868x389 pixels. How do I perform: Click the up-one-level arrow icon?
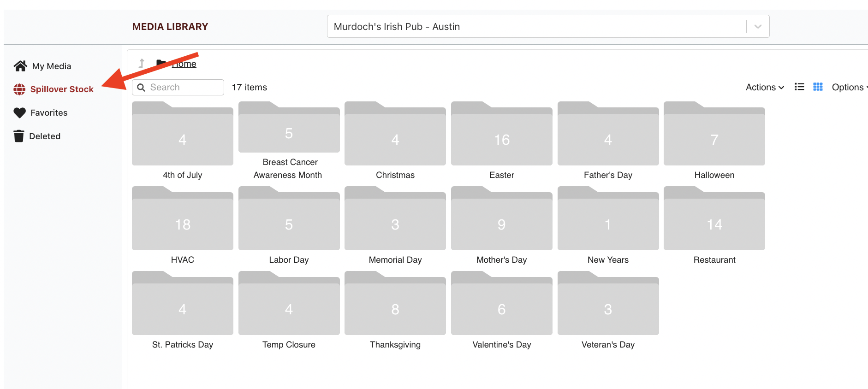tap(142, 63)
